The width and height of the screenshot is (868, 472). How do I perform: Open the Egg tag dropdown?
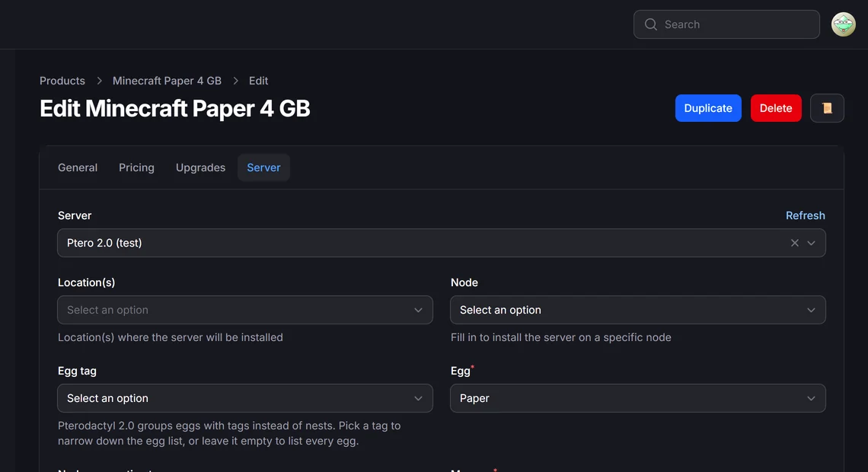click(x=244, y=398)
